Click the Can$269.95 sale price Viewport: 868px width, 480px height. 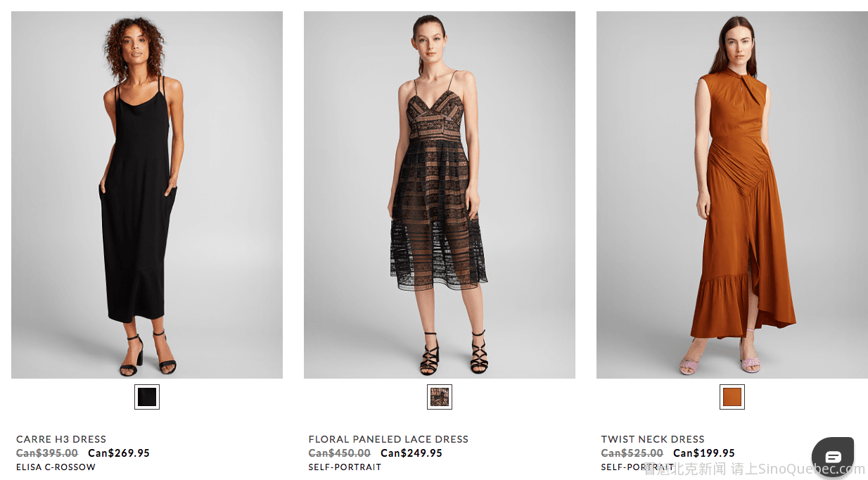click(119, 453)
